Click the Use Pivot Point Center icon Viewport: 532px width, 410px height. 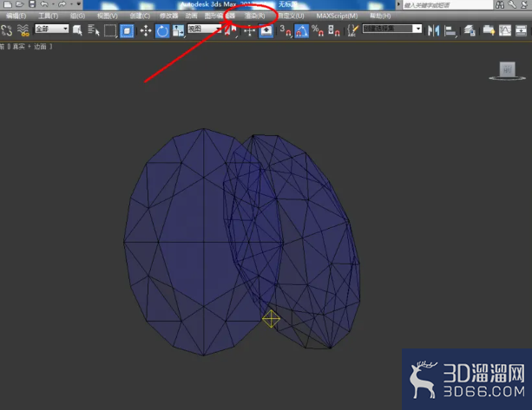pos(230,31)
